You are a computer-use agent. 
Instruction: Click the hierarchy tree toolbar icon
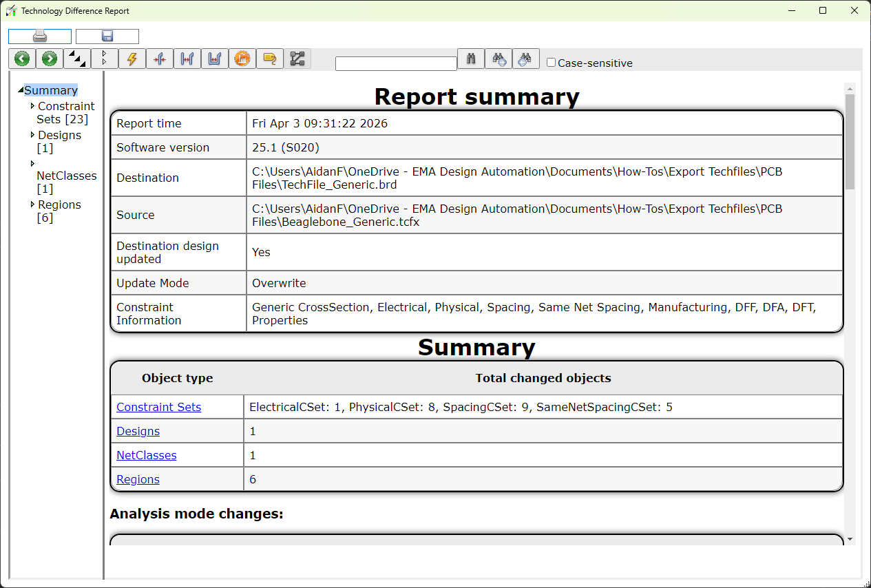point(297,59)
